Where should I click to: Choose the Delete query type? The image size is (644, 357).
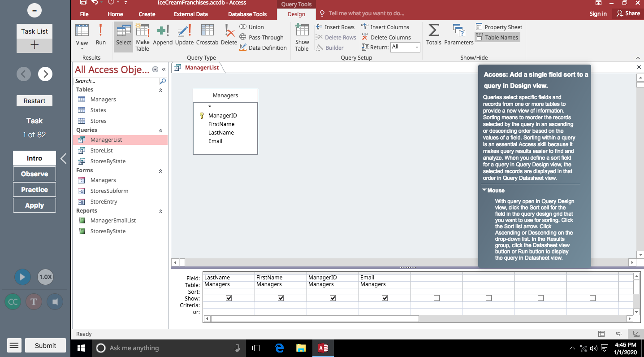pos(229,35)
